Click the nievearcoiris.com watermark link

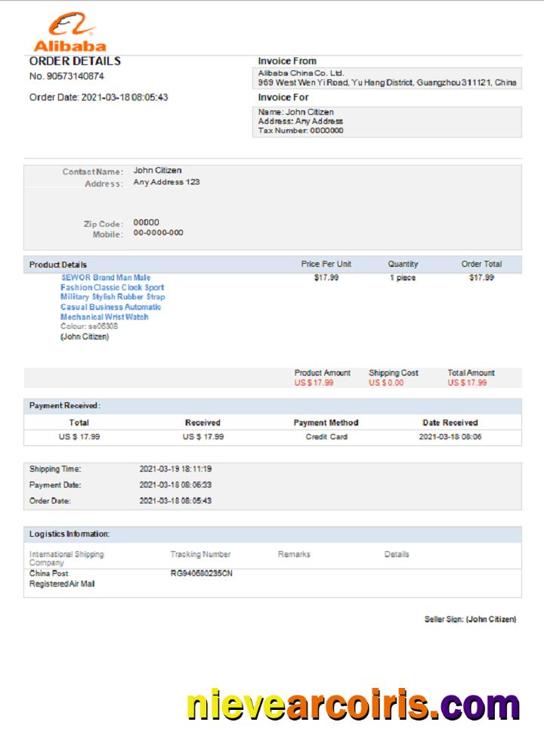(353, 705)
